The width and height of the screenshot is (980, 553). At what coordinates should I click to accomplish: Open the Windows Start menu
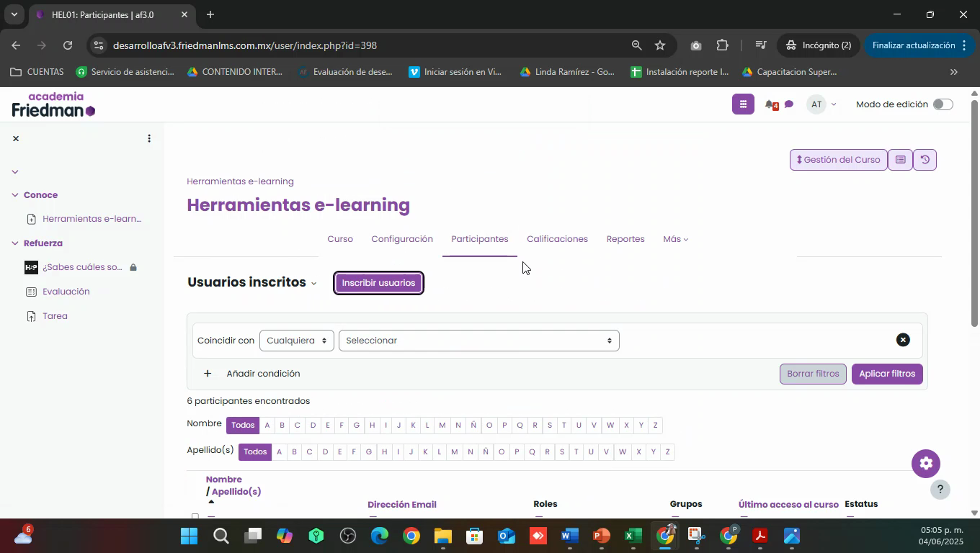point(190,536)
